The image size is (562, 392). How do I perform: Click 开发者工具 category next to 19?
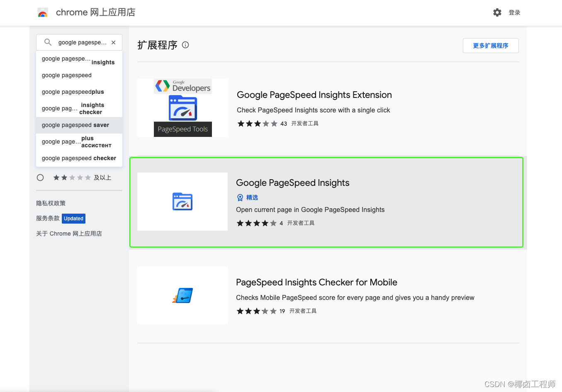click(303, 311)
